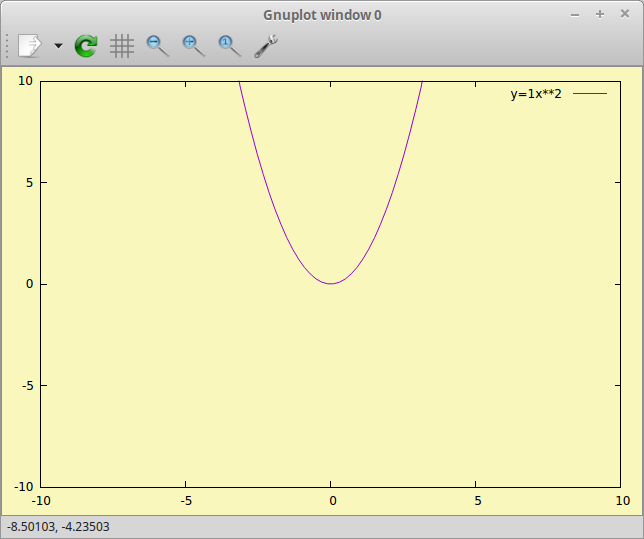Screen dimensions: 644x539
Task: Open configuration dialog via wrench icon
Action: (x=265, y=45)
